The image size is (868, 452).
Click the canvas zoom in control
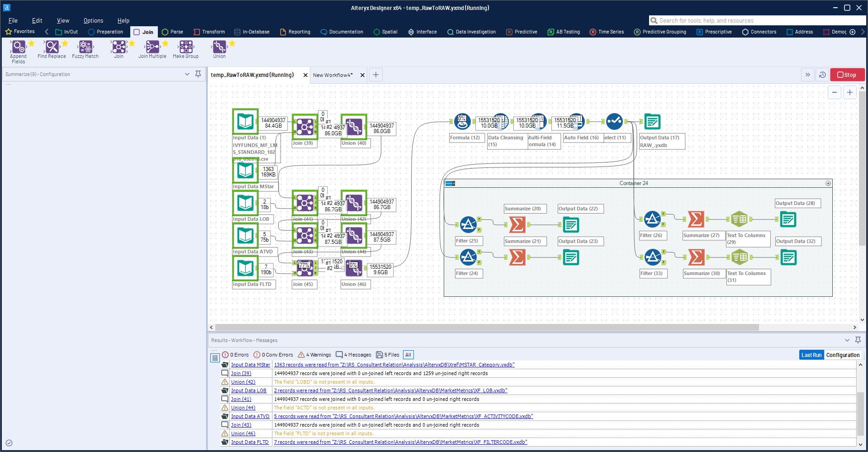(x=849, y=92)
